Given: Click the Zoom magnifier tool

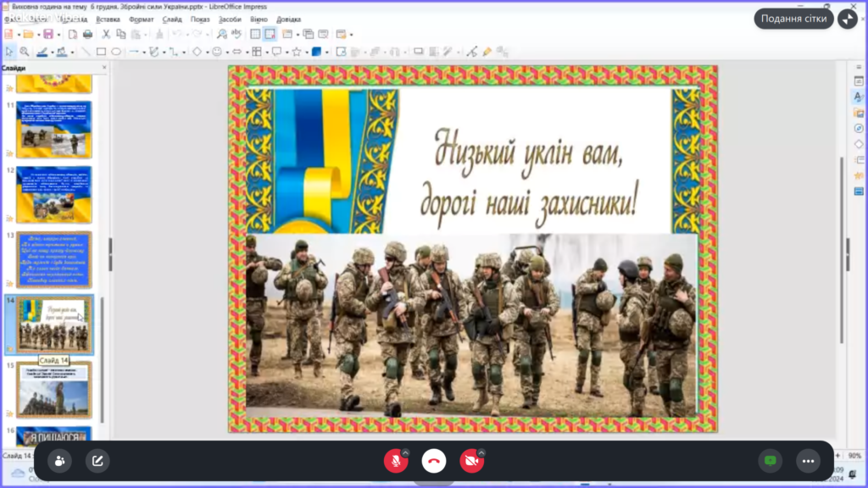Looking at the screenshot, I should point(24,52).
